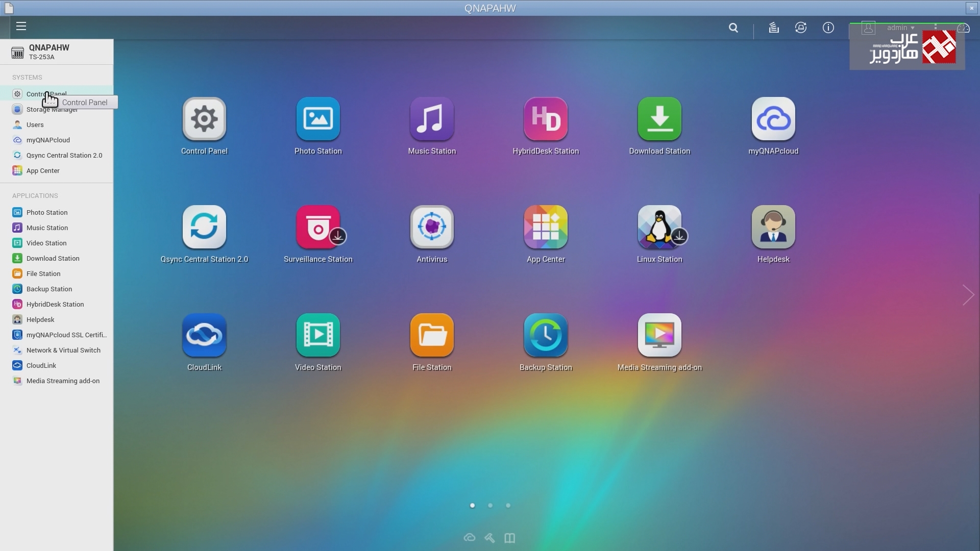Screen dimensions: 980x551
Task: Open Users from sidebar menu
Action: click(x=57, y=124)
